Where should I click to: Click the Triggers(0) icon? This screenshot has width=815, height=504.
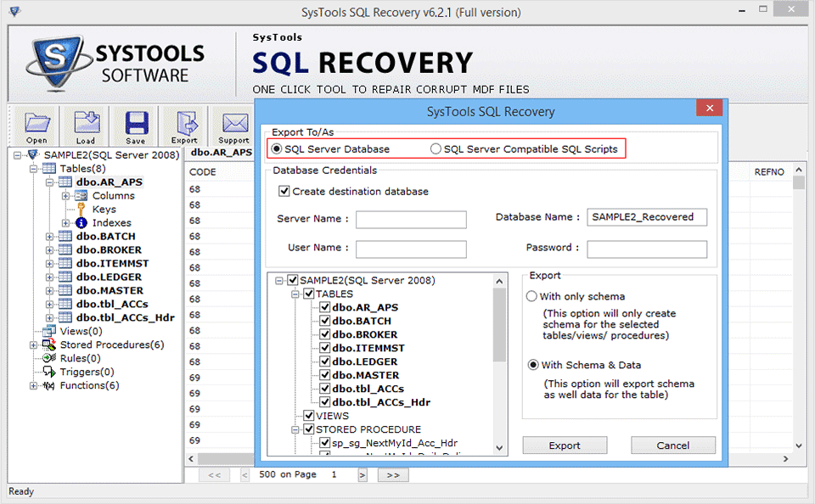[x=49, y=372]
